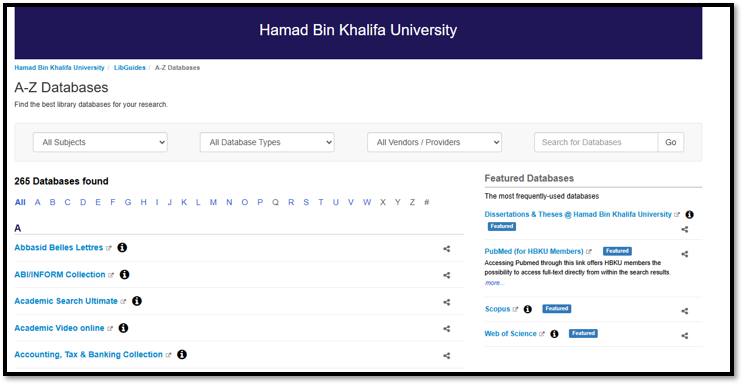Open the All Database Types dropdown
This screenshot has height=385, width=743.
point(267,142)
